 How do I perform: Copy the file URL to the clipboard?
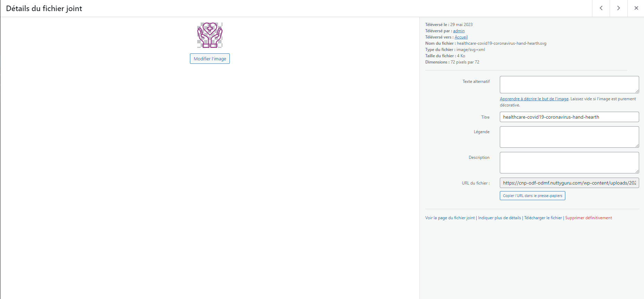click(532, 196)
